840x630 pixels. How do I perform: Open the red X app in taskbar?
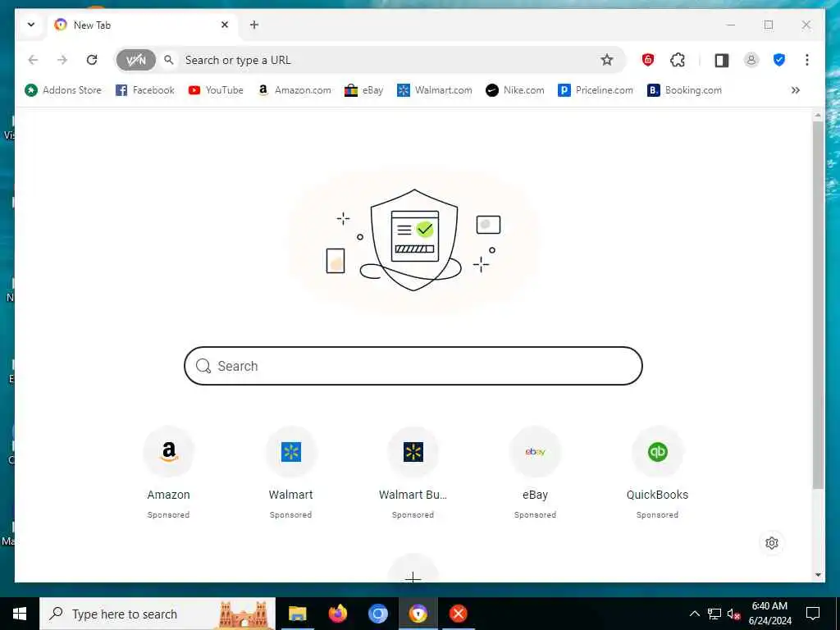click(458, 614)
